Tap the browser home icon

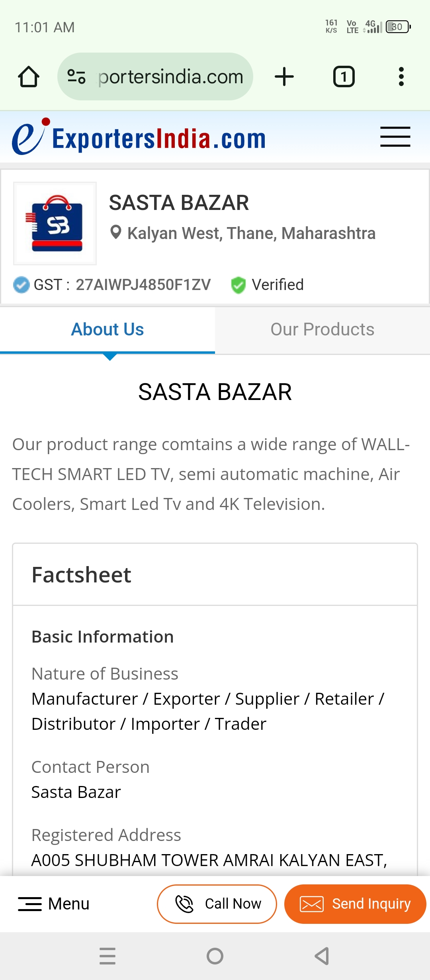[29, 76]
